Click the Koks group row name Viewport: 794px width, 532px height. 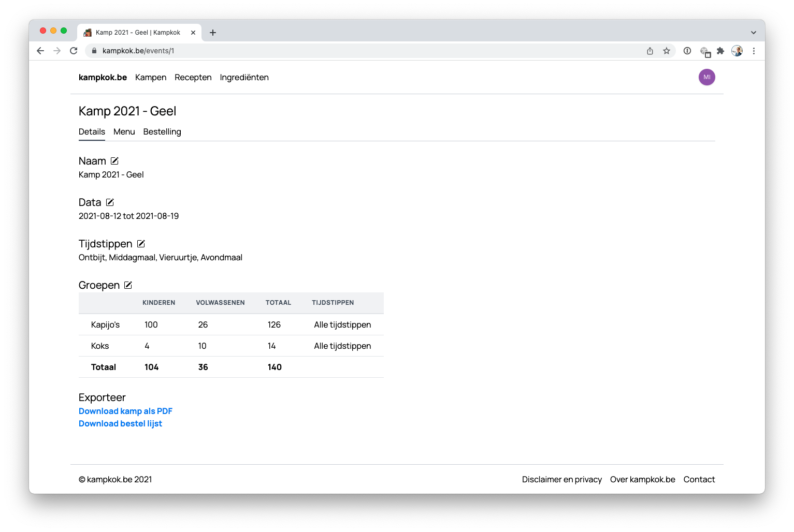point(100,346)
